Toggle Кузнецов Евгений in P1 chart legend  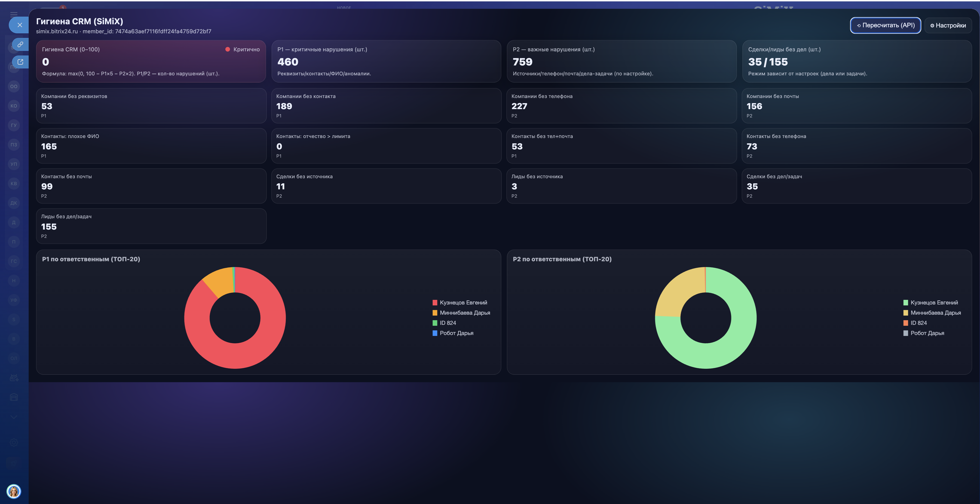[x=463, y=303]
